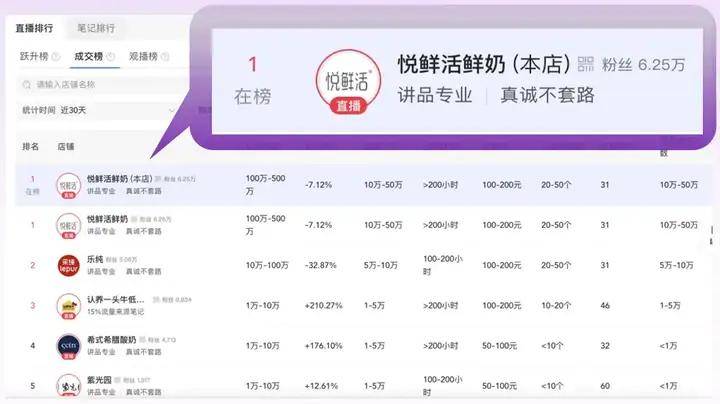Click the 请输入店铺名称 search input
The width and height of the screenshot is (720, 404).
(100, 84)
